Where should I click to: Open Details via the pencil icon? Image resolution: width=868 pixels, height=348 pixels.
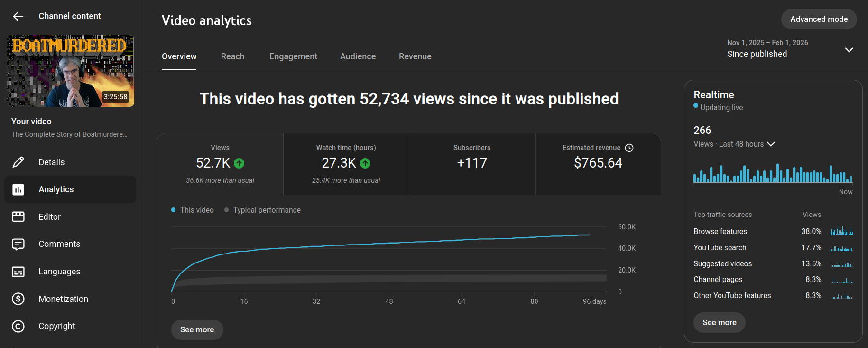(x=18, y=162)
